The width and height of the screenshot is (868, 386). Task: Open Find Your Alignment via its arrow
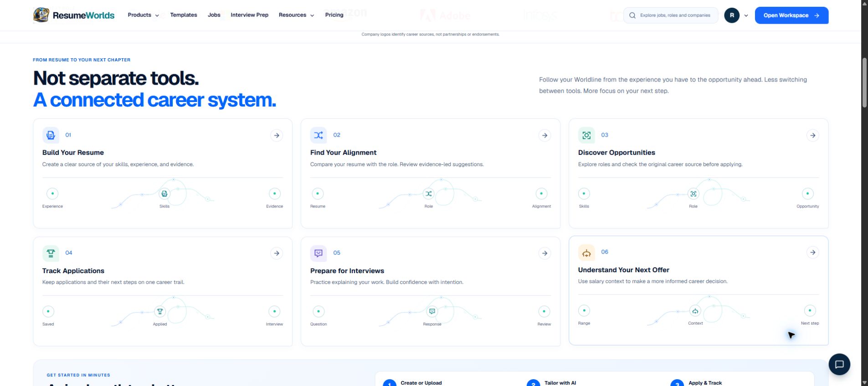pyautogui.click(x=544, y=135)
